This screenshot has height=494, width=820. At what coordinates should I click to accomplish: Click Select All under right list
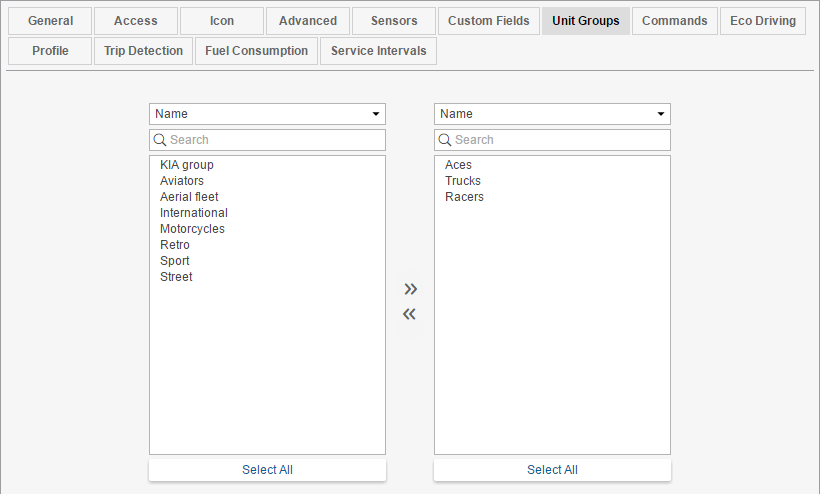click(x=552, y=470)
